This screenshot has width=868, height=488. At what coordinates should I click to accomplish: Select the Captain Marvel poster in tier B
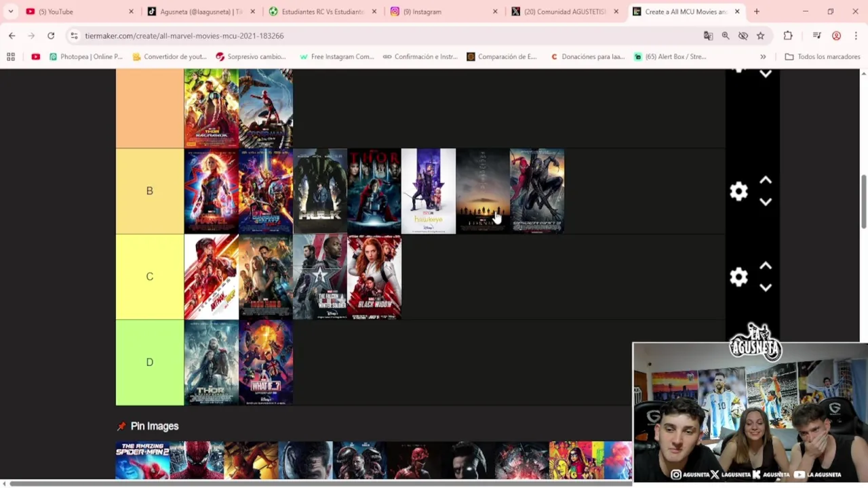(x=211, y=191)
